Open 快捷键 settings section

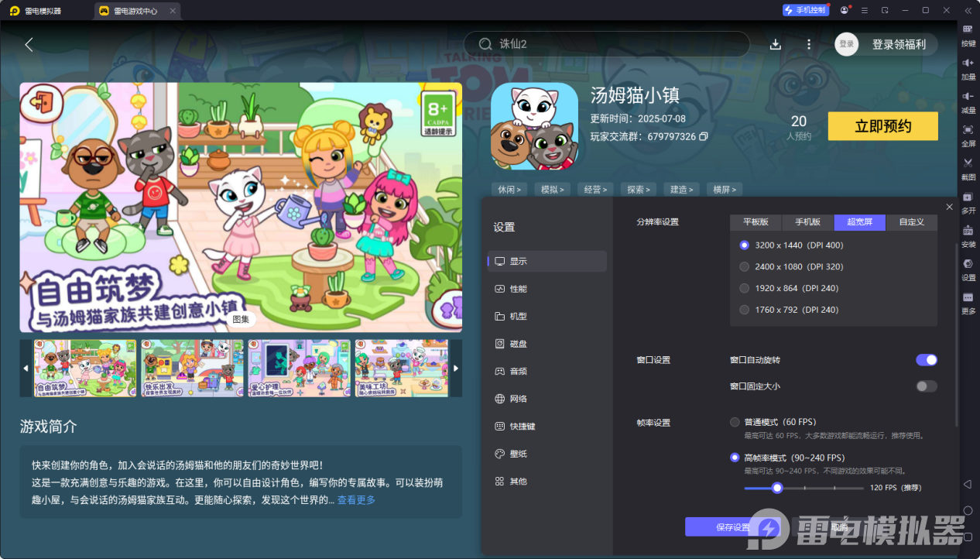point(547,426)
